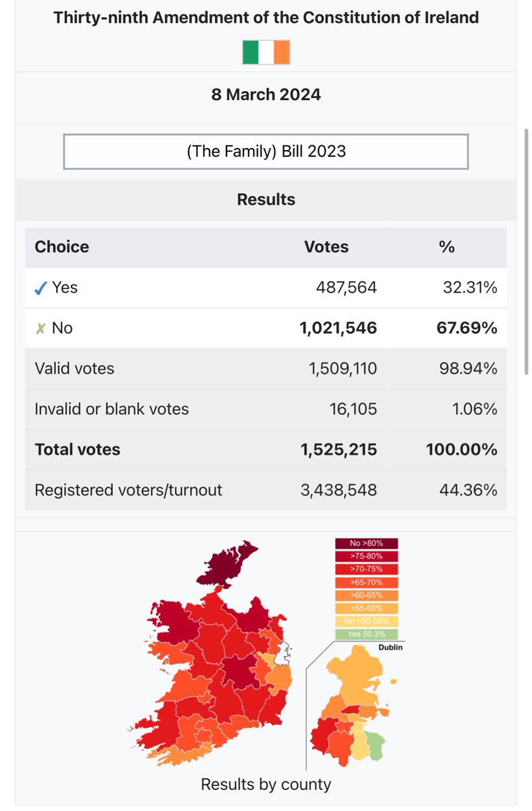Click the '>60-65%' orange legend swatch
Viewport: 532px width, 811px height.
(366, 595)
